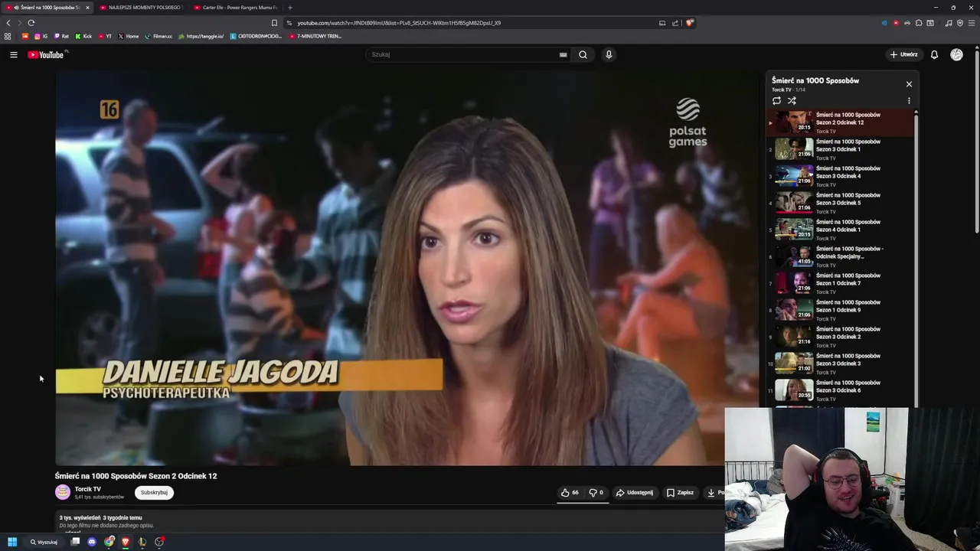Start voice search with the microphone
This screenshot has height=551, width=980.
pyautogui.click(x=609, y=54)
